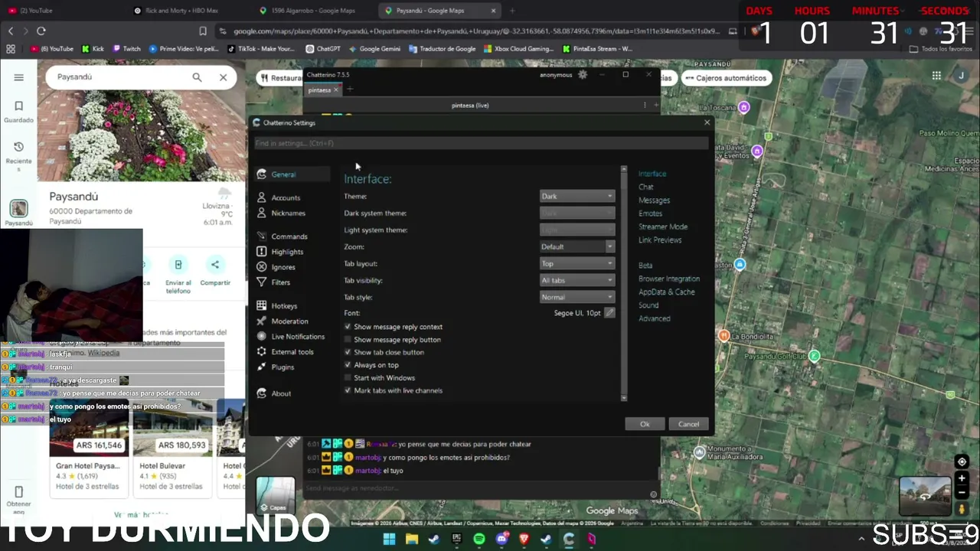
Task: Toggle Mark tabs with live channels
Action: coord(348,391)
